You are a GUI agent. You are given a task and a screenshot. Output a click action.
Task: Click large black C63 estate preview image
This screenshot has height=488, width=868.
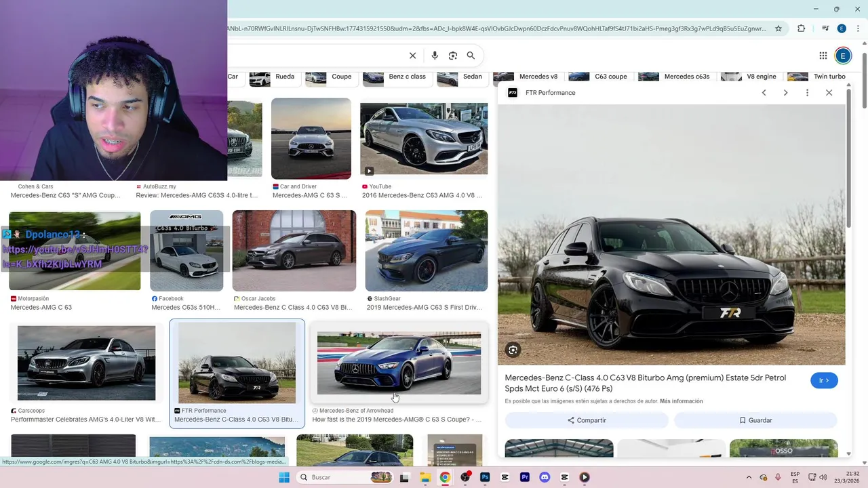click(x=671, y=235)
